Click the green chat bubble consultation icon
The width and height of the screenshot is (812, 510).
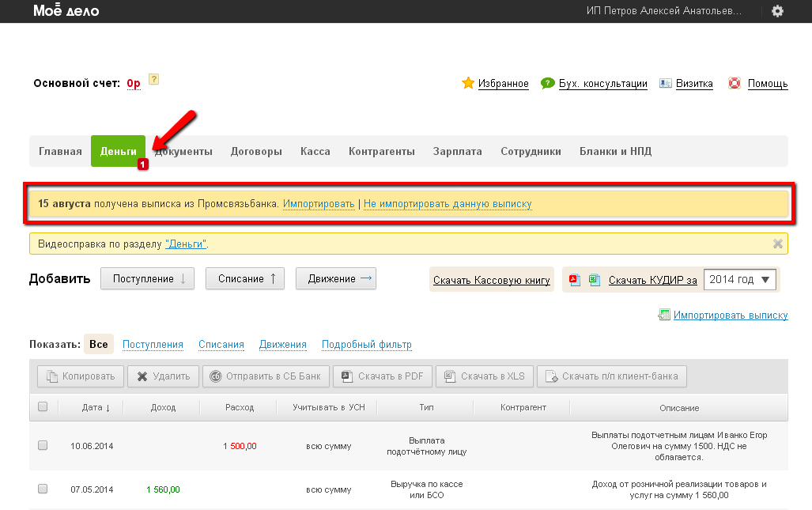click(x=547, y=83)
